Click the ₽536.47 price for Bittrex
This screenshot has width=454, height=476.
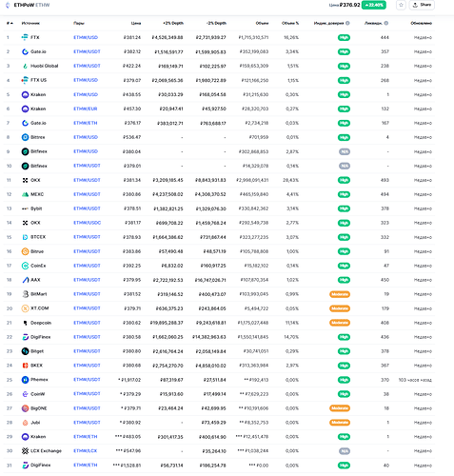click(132, 137)
